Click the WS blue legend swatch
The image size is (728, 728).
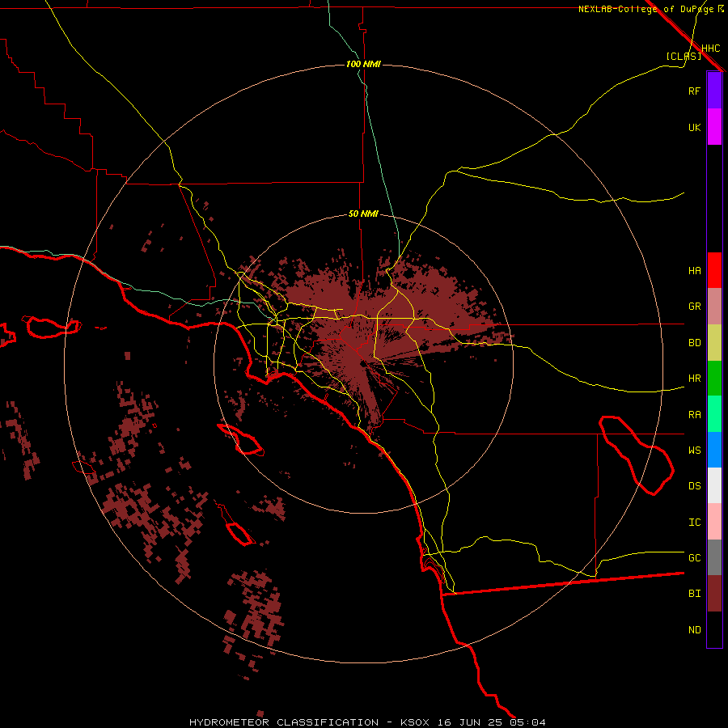pos(714,450)
